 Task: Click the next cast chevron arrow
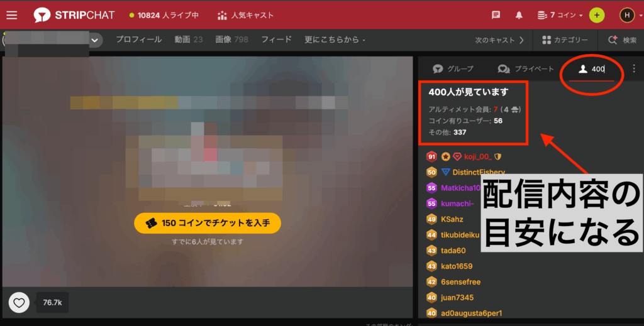(521, 40)
